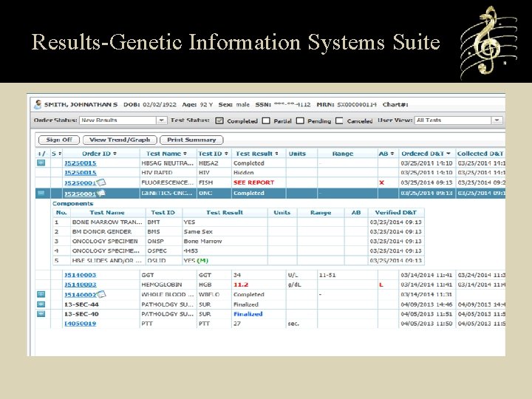Click Test Result header in Components table
This screenshot has height=399, width=532.
(225, 212)
